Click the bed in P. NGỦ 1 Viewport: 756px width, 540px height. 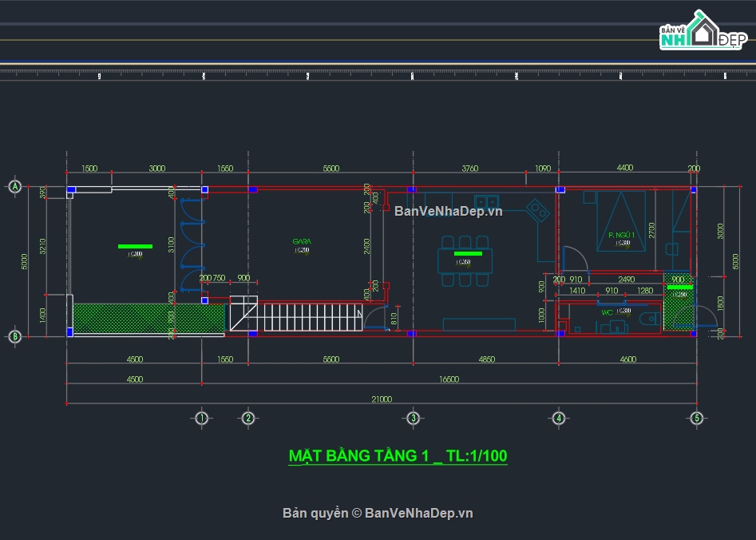click(x=619, y=220)
